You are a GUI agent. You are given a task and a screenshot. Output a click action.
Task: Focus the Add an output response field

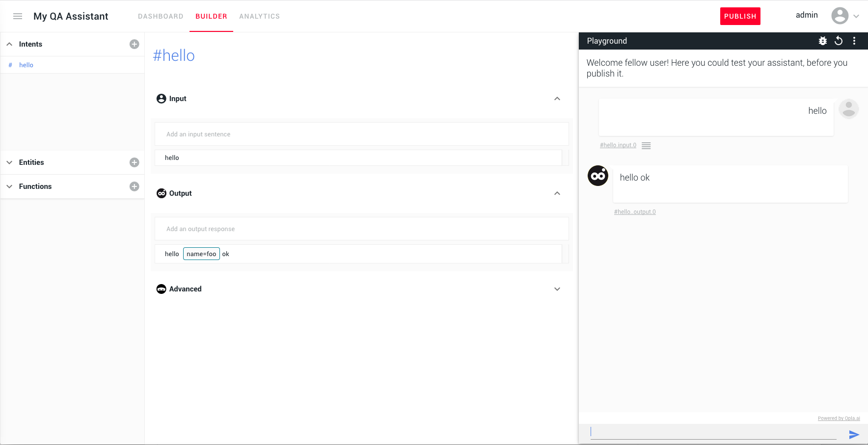click(362, 229)
